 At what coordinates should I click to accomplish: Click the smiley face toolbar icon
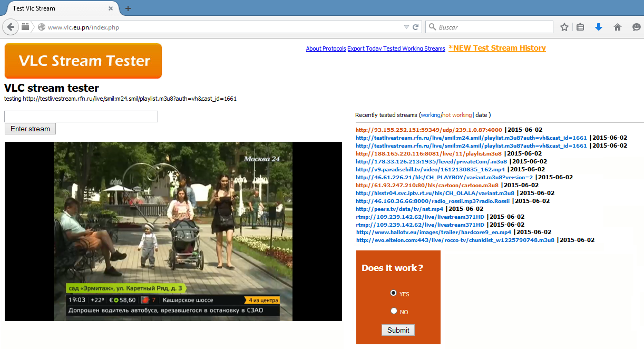[637, 27]
